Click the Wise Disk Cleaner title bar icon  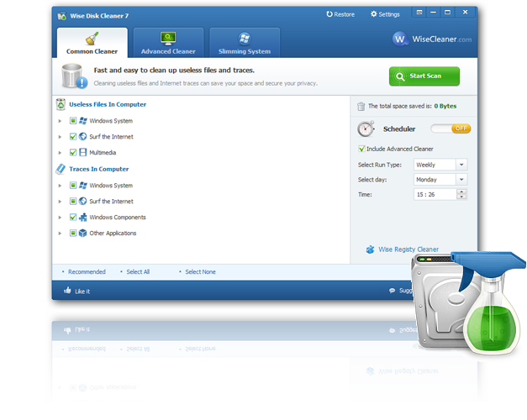click(61, 16)
